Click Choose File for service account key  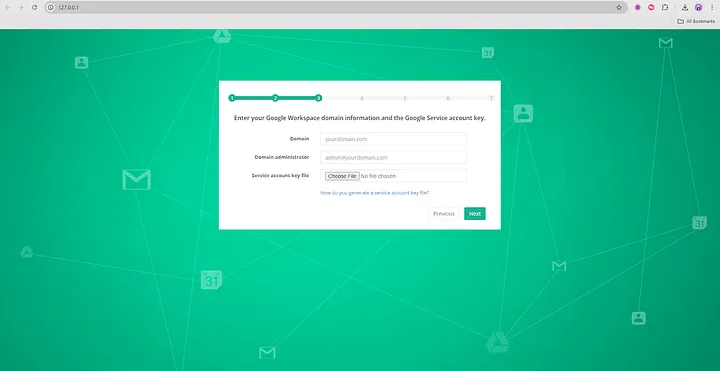pyautogui.click(x=342, y=176)
